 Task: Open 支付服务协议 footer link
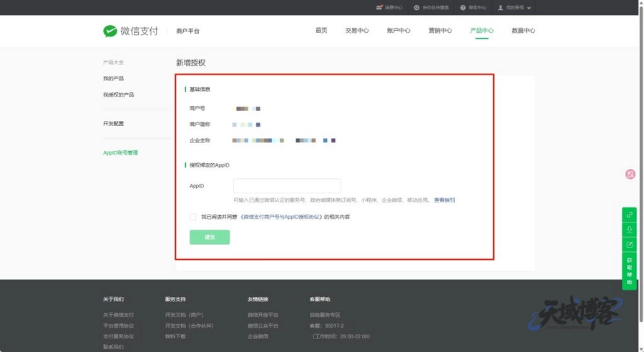(x=118, y=336)
